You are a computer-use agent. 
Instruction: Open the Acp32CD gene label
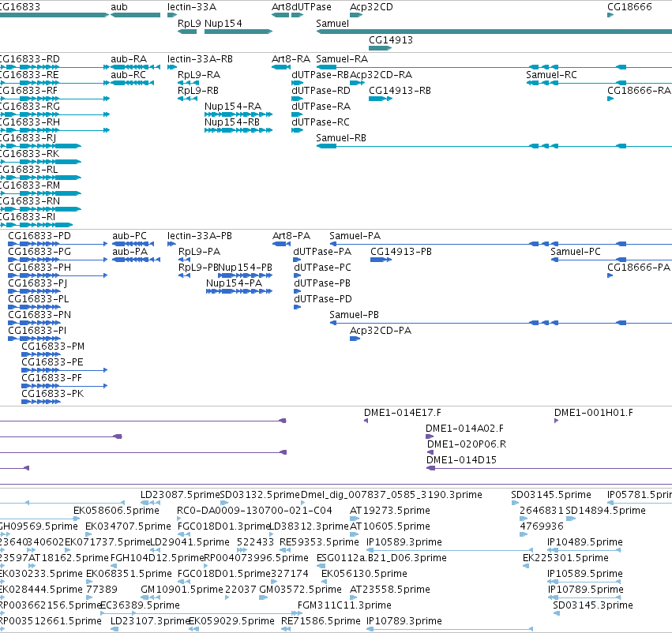point(371,7)
